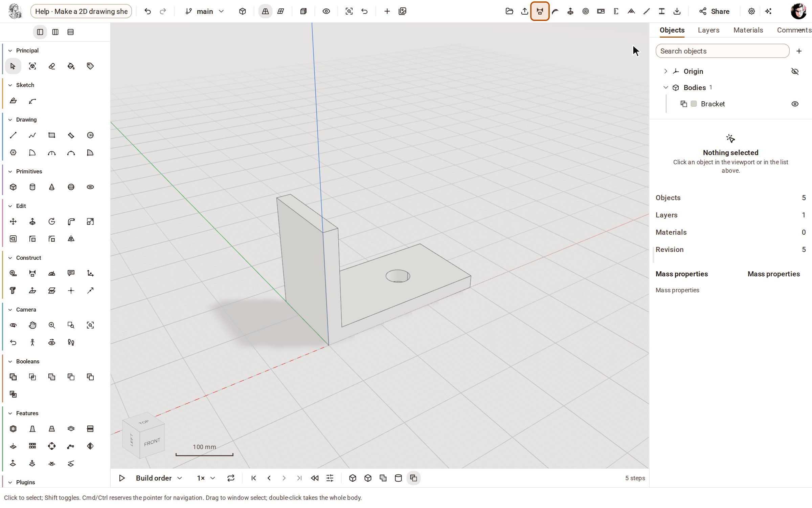Pick the paint bucket tool

coord(71,66)
